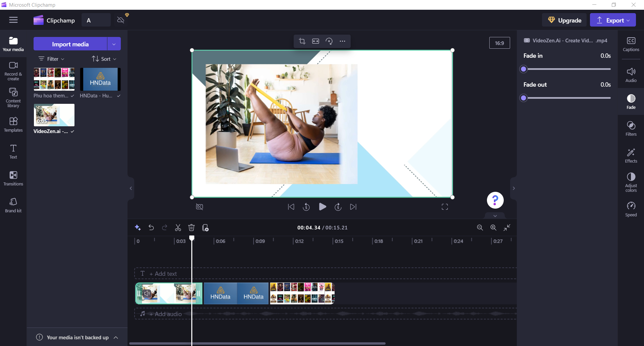Split clip with the scissors tool
Screen dimensions: 644x346
click(178, 227)
